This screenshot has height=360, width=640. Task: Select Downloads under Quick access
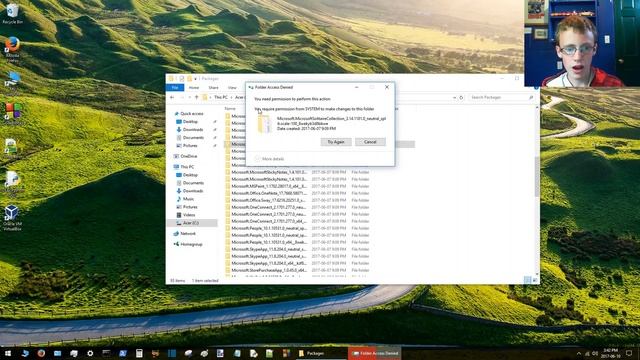(x=193, y=130)
